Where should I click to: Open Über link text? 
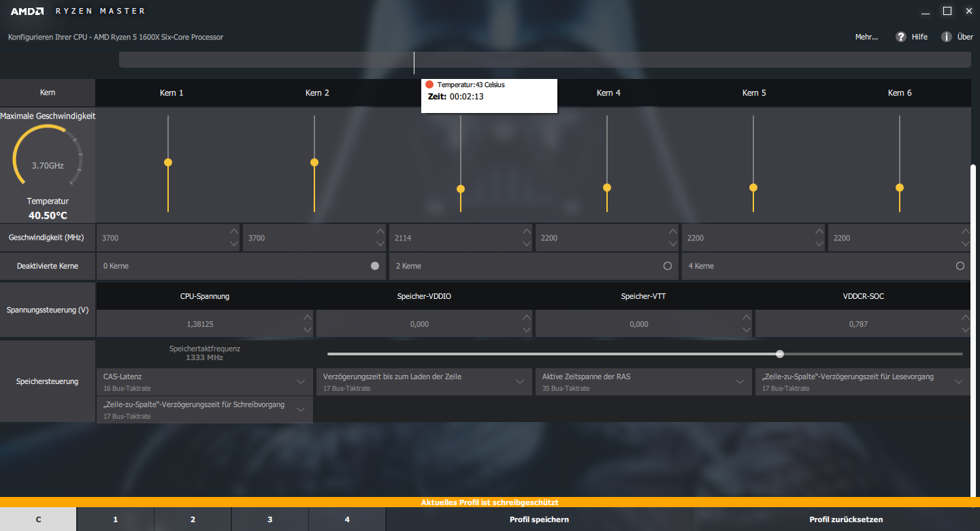pos(965,37)
